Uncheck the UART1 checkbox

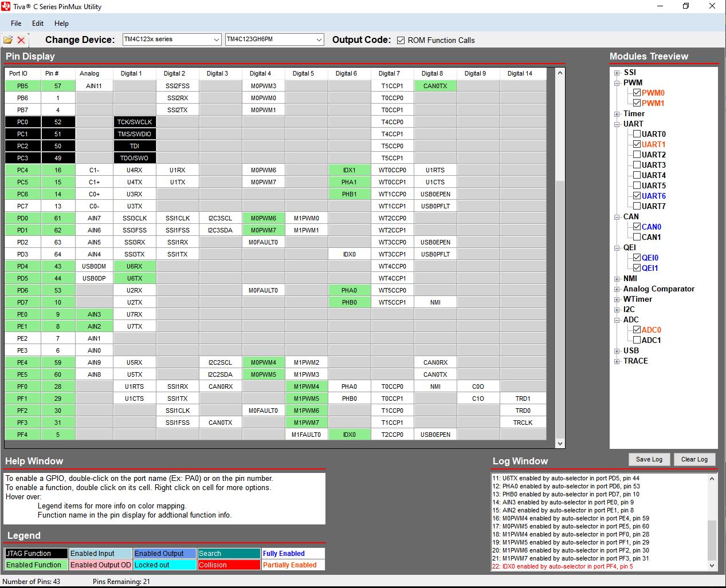click(637, 144)
